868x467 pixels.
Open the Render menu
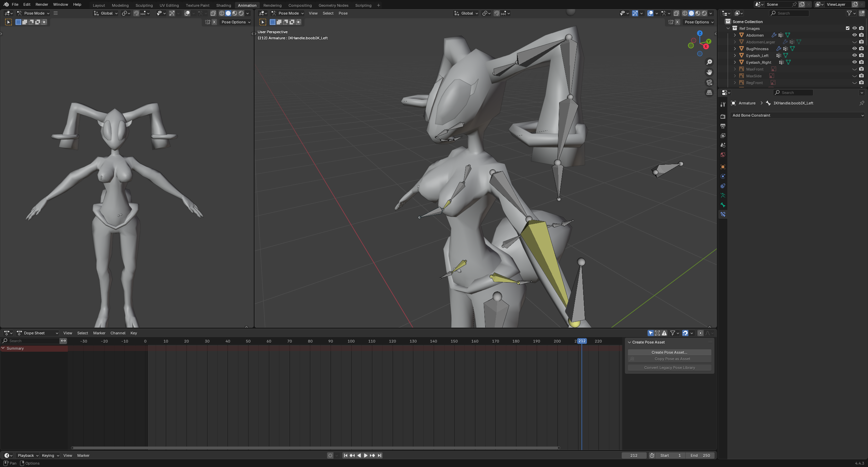(x=42, y=4)
